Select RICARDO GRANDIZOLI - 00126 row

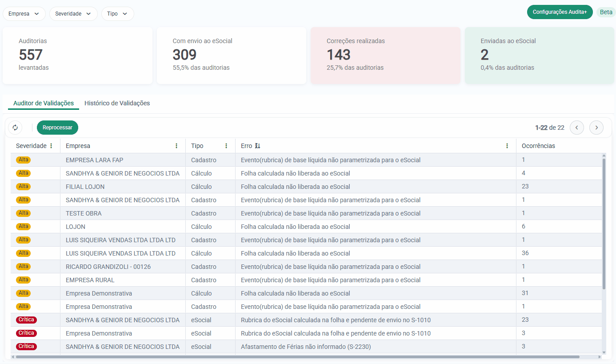pos(306,267)
